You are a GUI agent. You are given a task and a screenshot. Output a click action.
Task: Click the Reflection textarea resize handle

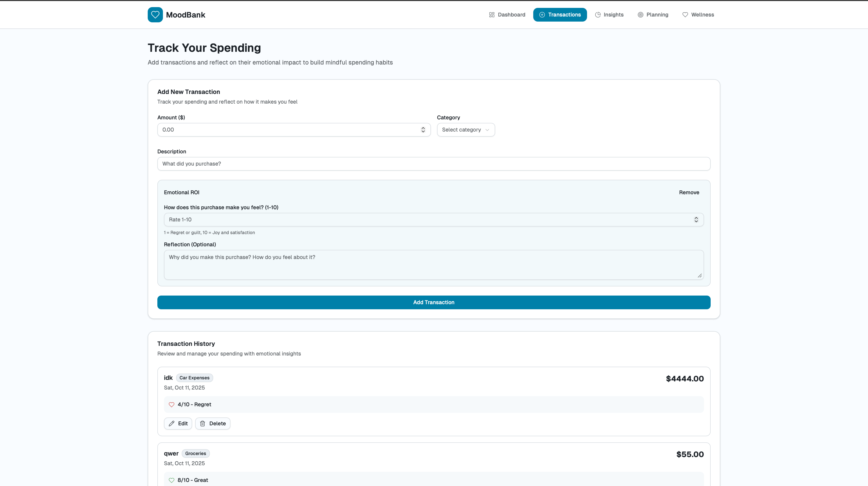699,276
